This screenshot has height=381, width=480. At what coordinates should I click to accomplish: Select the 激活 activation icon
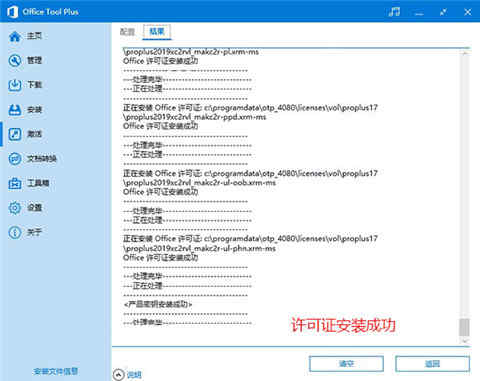pos(15,134)
